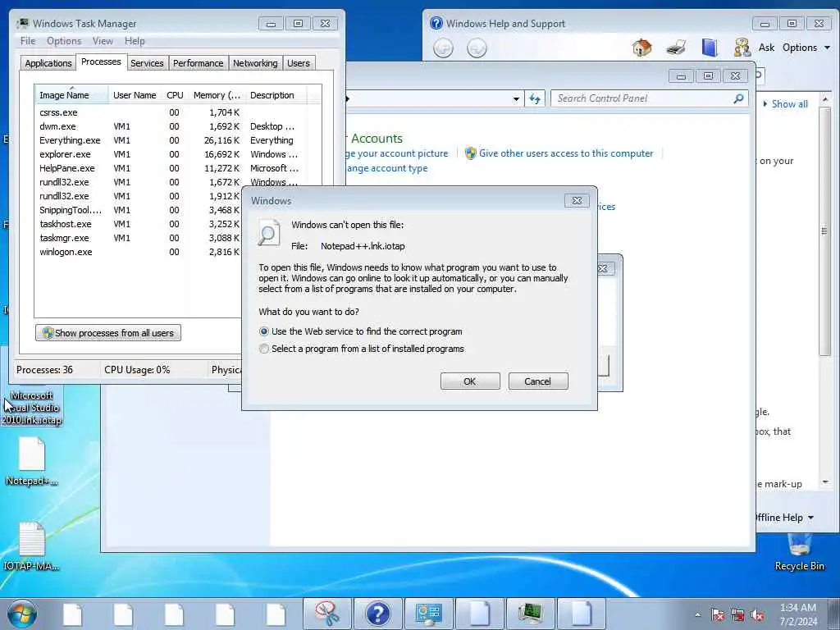
Task: Open Snipping Tool from the taskbar
Action: click(x=326, y=614)
